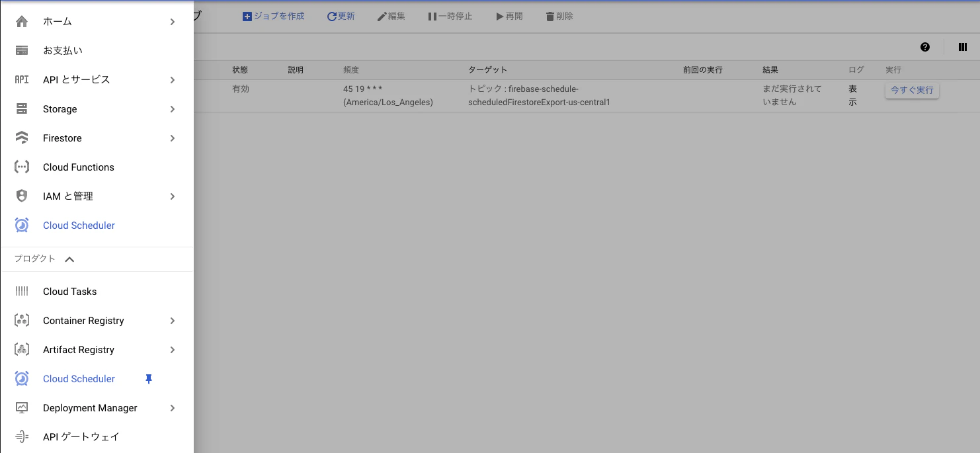This screenshot has width=980, height=453.
Task: Open お支払い in the navigation menu
Action: pyautogui.click(x=97, y=51)
